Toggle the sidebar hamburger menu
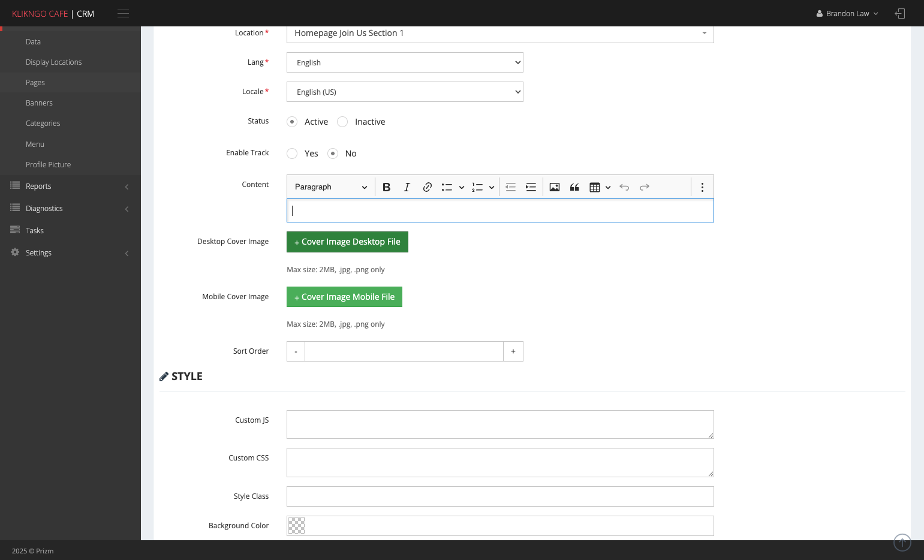This screenshot has height=560, width=924. (x=124, y=13)
